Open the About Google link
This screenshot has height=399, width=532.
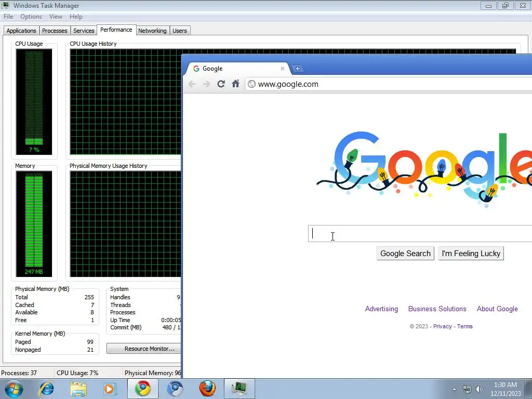pyautogui.click(x=497, y=309)
